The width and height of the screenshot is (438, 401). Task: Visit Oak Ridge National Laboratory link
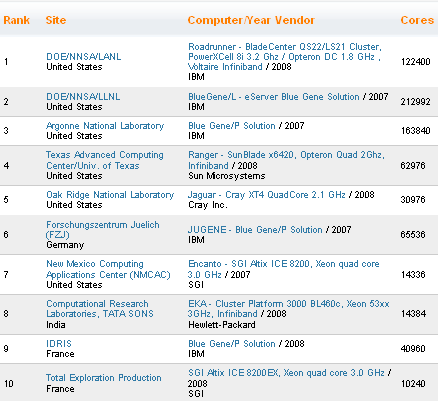tap(110, 195)
